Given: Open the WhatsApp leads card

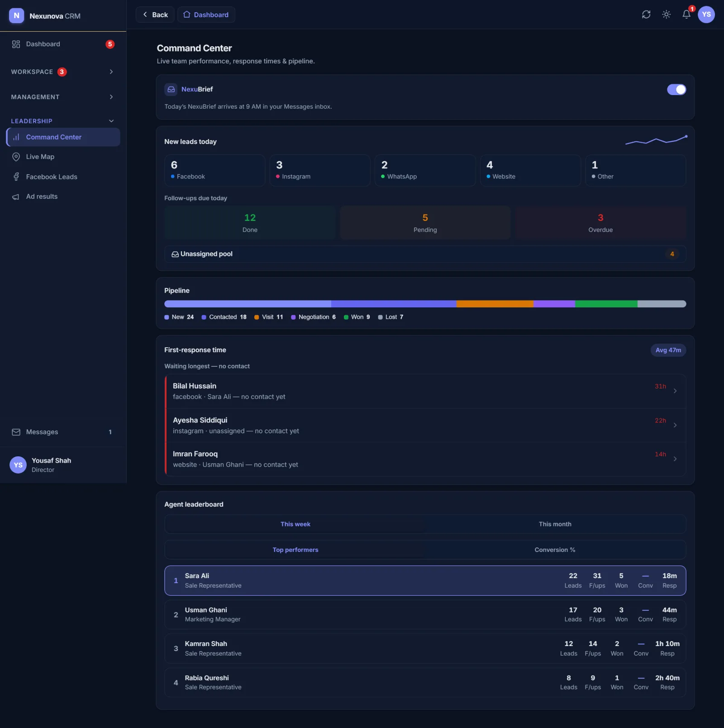Looking at the screenshot, I should 425,171.
